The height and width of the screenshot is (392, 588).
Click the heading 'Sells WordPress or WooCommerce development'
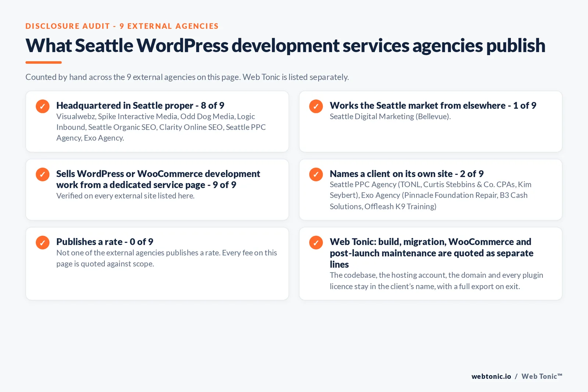(158, 179)
